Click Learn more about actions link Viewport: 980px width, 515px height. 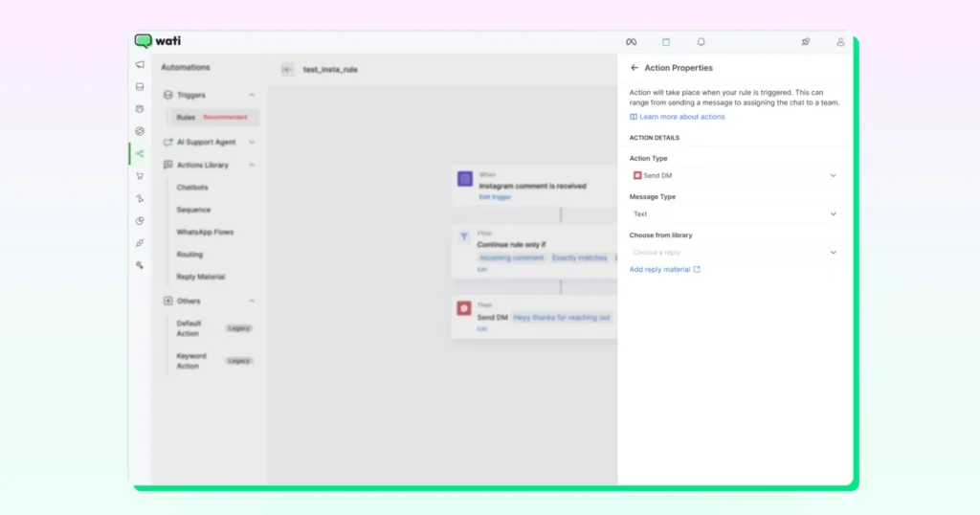pos(681,117)
